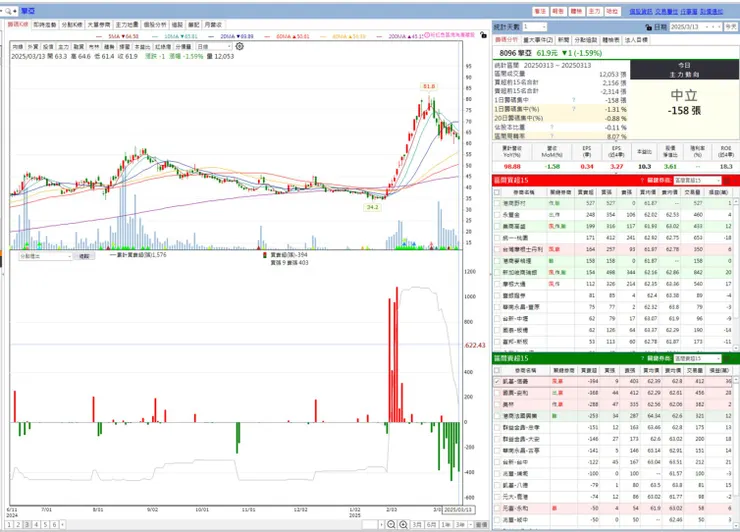Open help icon for 1日籌碼集中(%)
This screenshot has width=740, height=532.
(x=573, y=109)
